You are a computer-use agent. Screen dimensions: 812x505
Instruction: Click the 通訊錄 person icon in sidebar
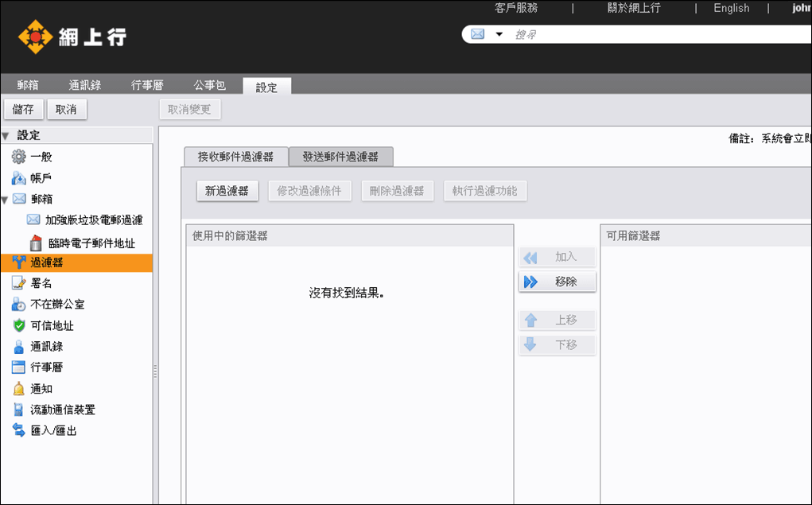[18, 347]
